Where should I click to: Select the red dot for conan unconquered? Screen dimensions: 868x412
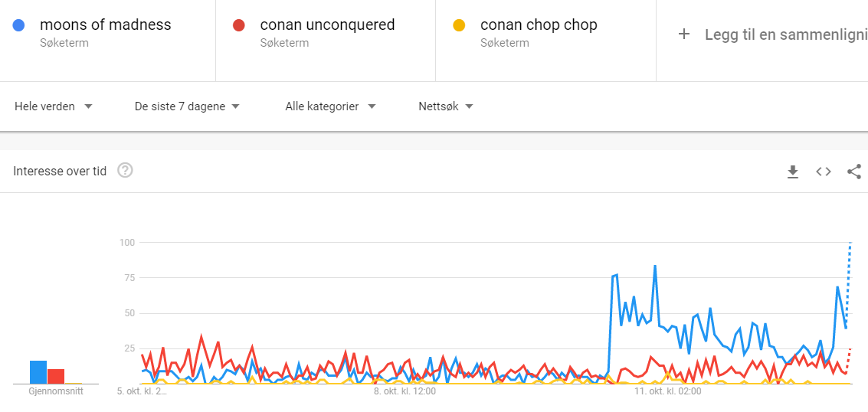tap(238, 25)
